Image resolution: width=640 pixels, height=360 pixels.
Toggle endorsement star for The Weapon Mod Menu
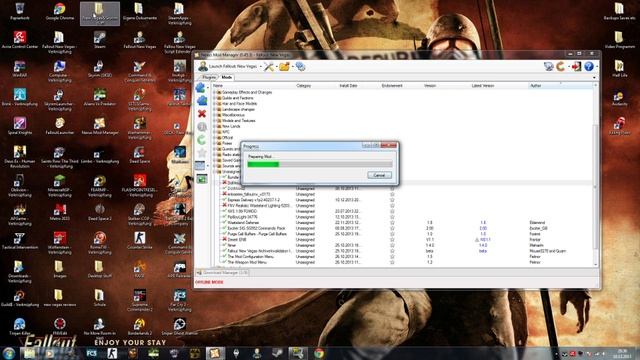(392, 262)
